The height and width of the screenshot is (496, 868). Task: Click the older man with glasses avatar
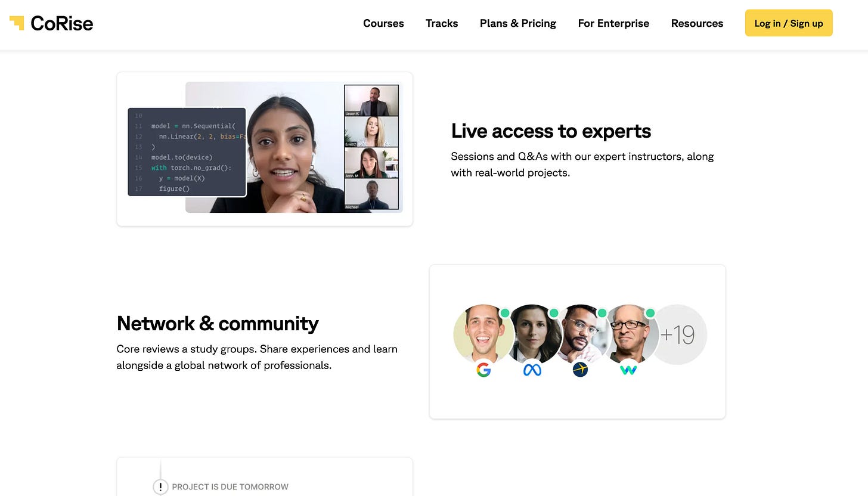[630, 334]
